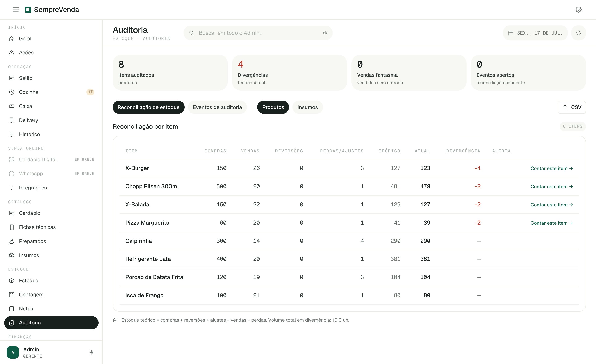The image size is (596, 364).
Task: Click the Cozinha clock icon
Action: [12, 92]
